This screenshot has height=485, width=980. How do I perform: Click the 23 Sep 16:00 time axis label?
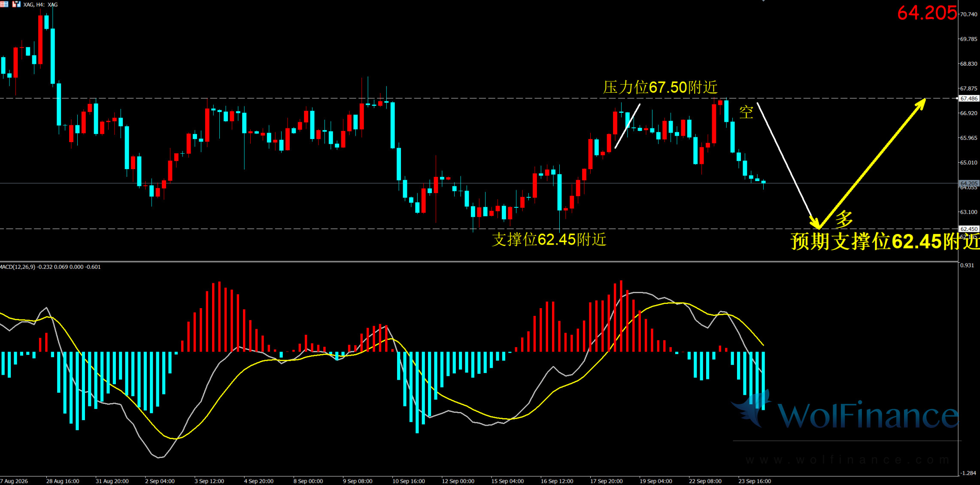(755, 481)
